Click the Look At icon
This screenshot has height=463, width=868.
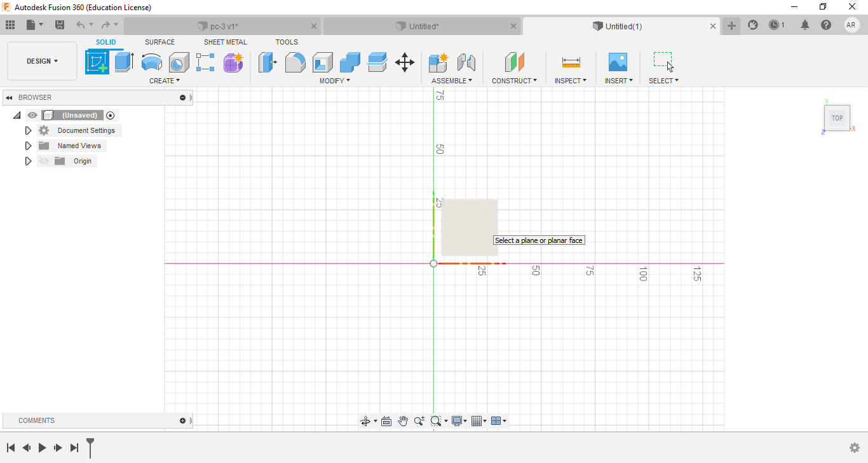pos(386,421)
